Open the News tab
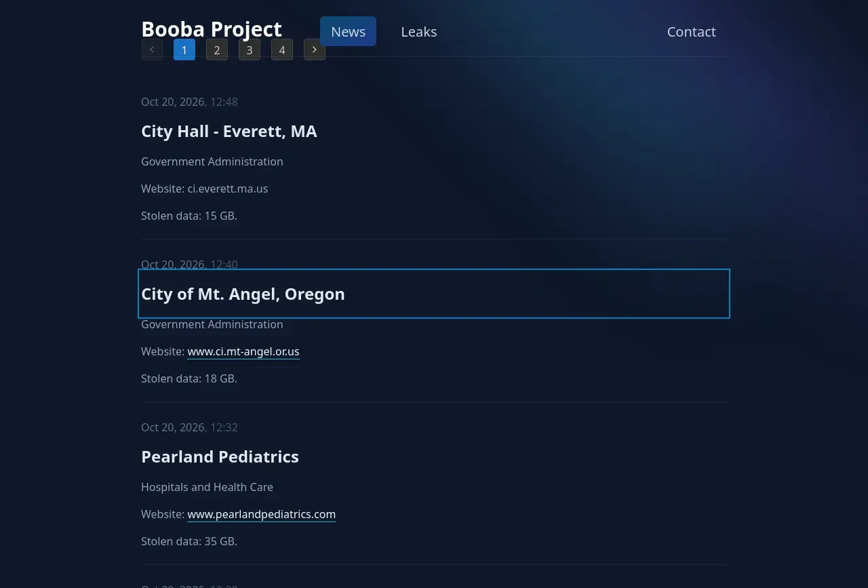 point(348,31)
